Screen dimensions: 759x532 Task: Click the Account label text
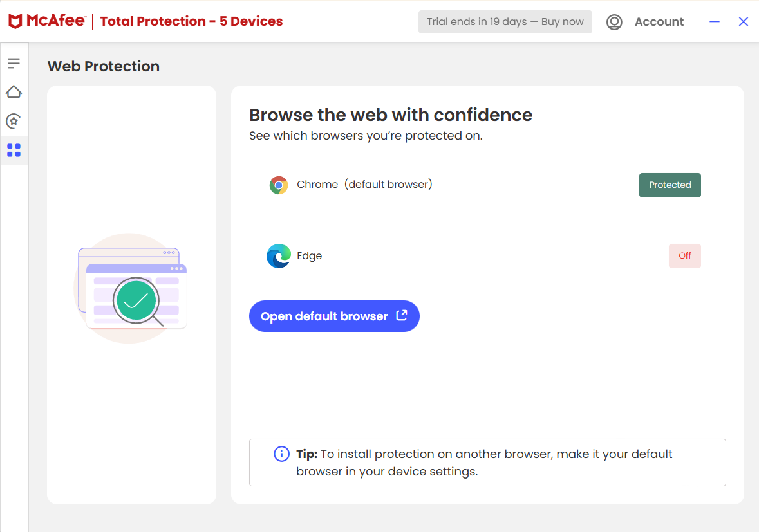pyautogui.click(x=659, y=21)
